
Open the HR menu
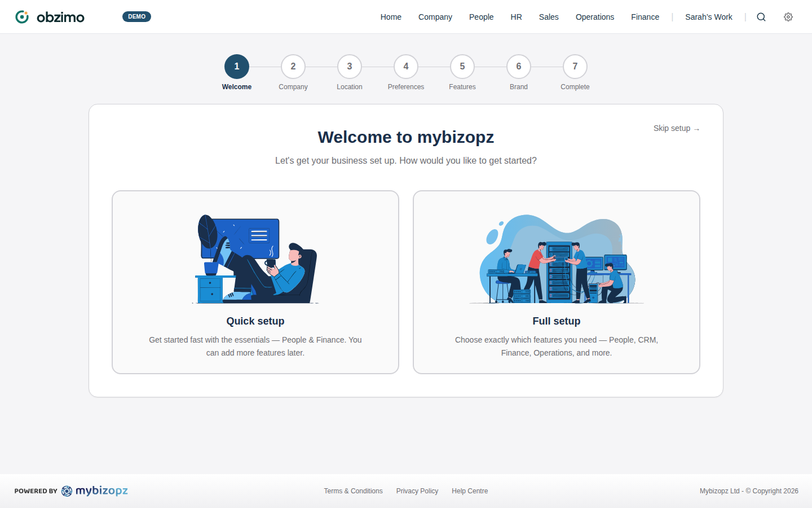coord(516,17)
